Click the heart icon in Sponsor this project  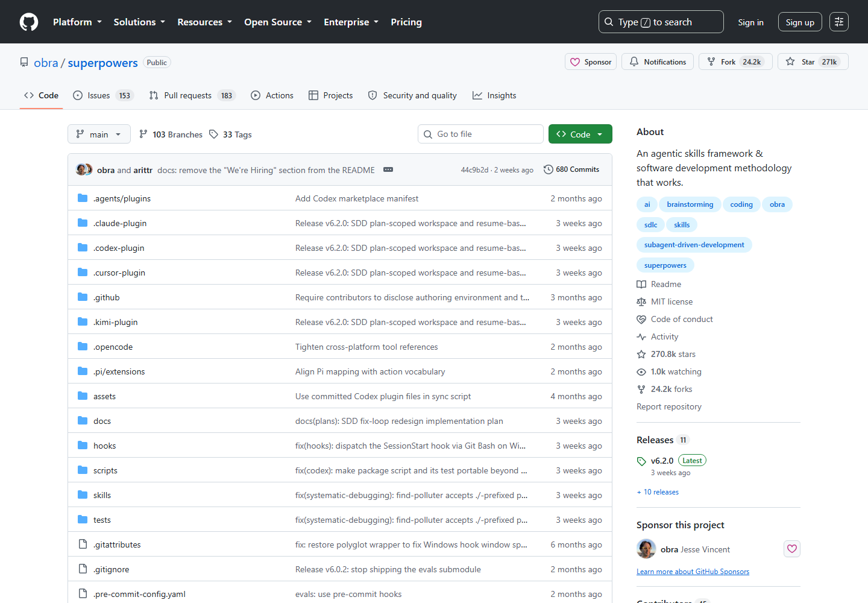tap(792, 549)
